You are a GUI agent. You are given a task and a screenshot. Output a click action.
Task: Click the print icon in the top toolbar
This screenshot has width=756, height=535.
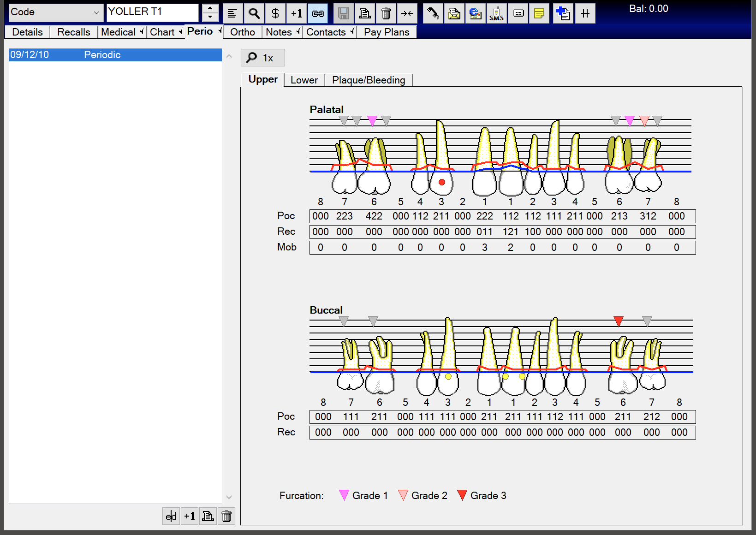click(365, 13)
